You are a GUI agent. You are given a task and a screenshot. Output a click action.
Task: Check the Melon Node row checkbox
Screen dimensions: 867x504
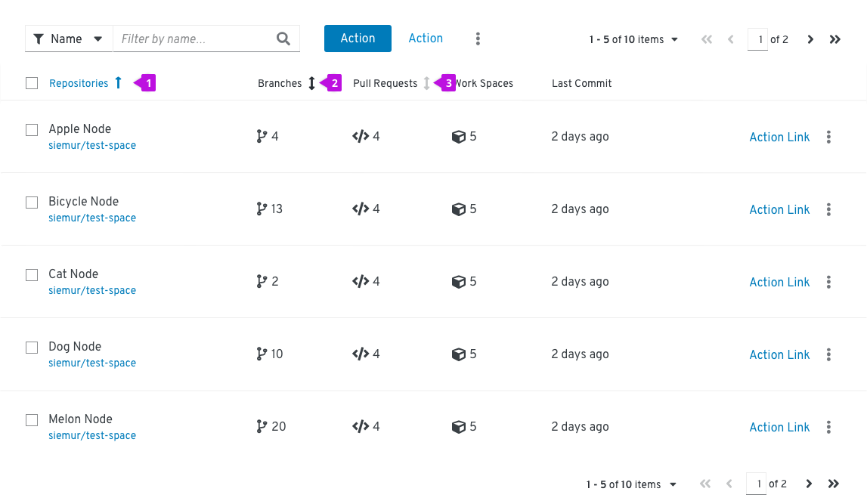pyautogui.click(x=32, y=420)
